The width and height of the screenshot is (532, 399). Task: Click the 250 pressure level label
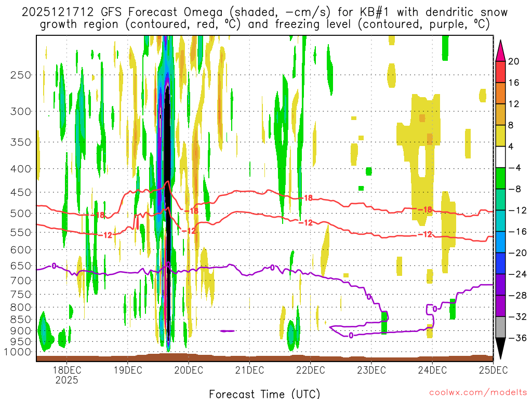21,75
